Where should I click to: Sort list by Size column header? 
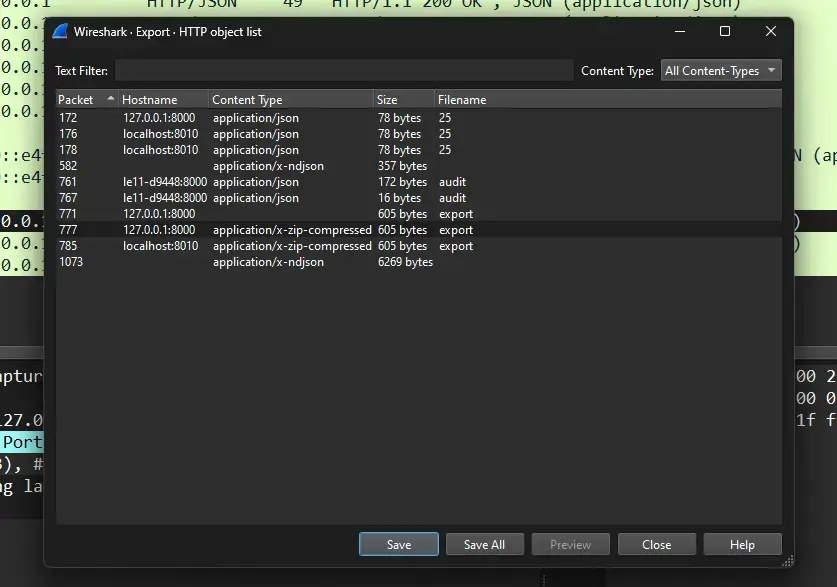coord(404,100)
